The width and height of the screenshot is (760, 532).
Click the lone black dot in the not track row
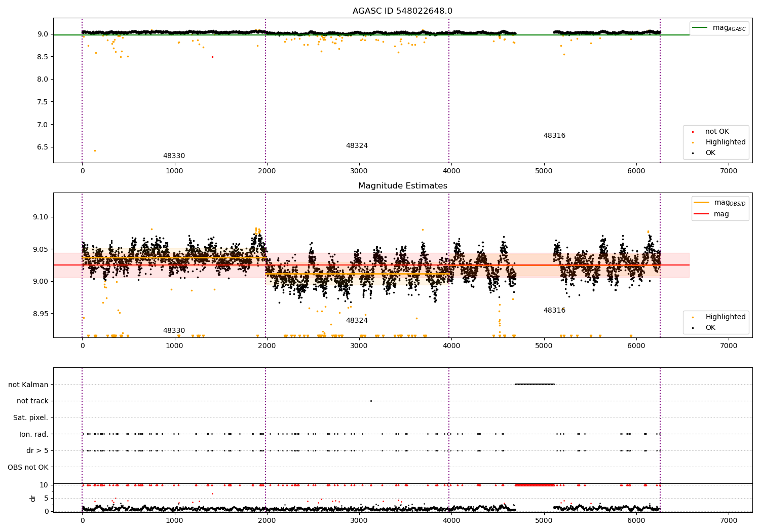click(371, 401)
